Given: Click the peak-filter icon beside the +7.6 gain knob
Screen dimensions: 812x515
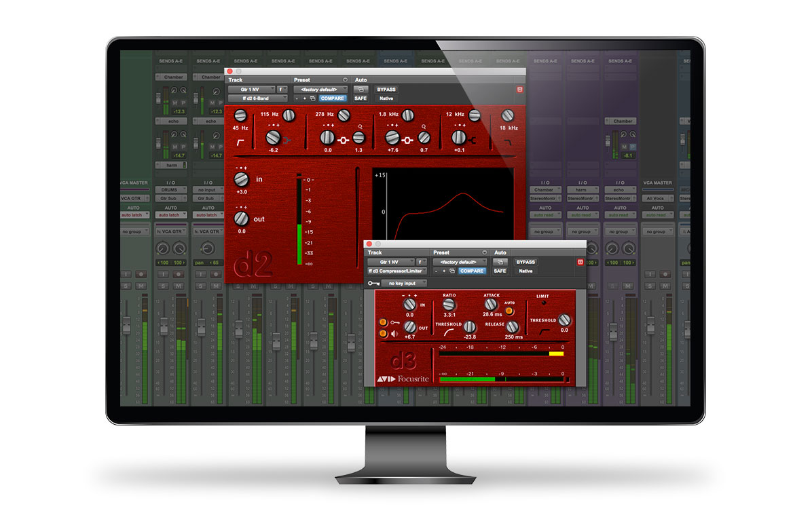Looking at the screenshot, I should (x=407, y=140).
